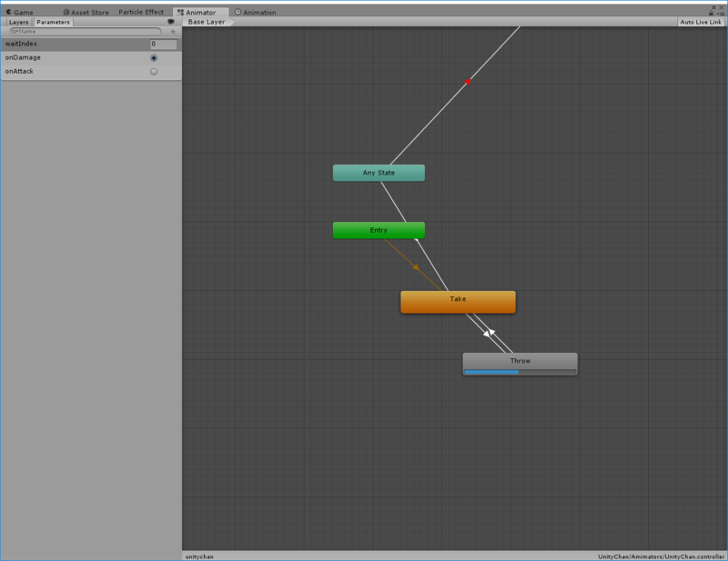The width and height of the screenshot is (728, 561).
Task: Toggle the onDamage trigger radio
Action: [x=154, y=58]
